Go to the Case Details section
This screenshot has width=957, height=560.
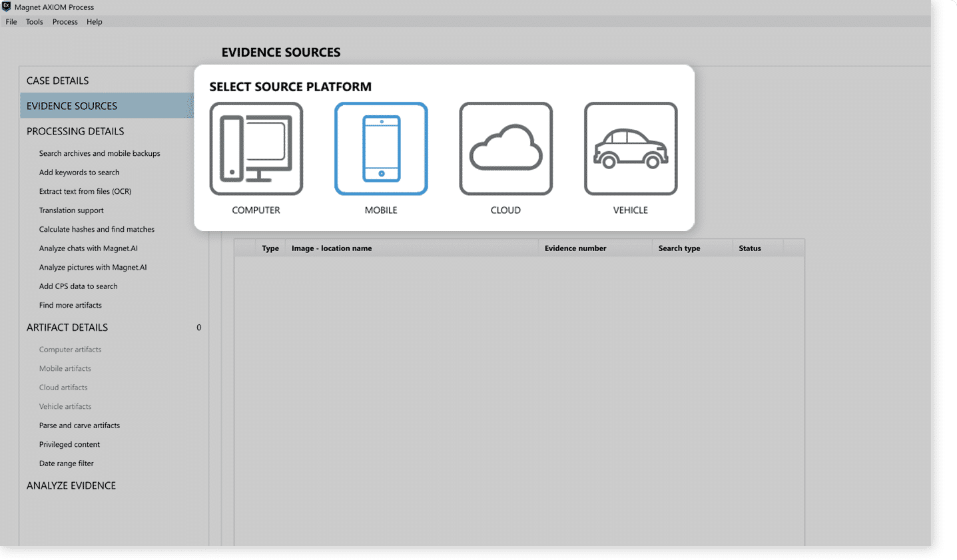57,80
